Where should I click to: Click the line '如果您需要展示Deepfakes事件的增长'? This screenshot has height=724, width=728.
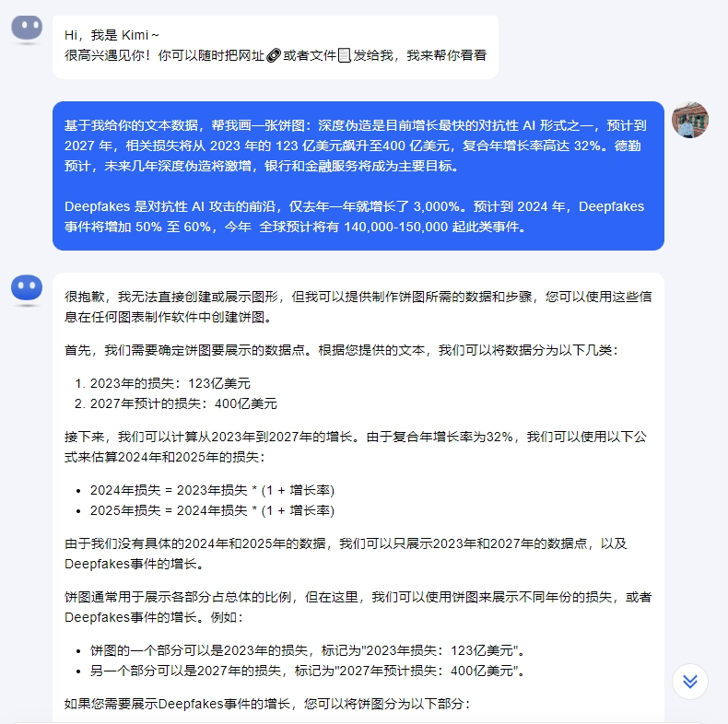click(x=267, y=704)
